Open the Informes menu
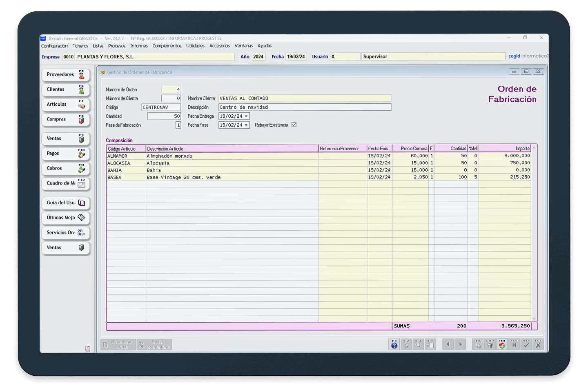The image size is (588, 388). 139,46
